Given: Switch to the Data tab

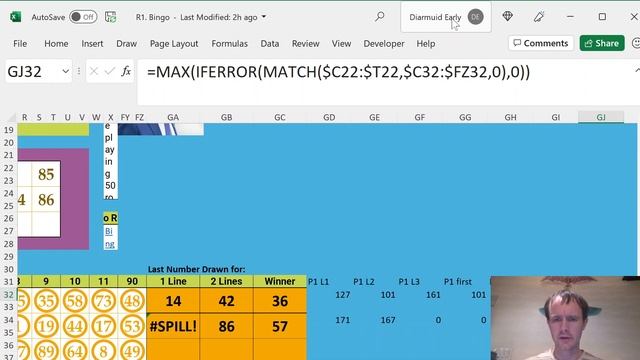Looking at the screenshot, I should [270, 43].
